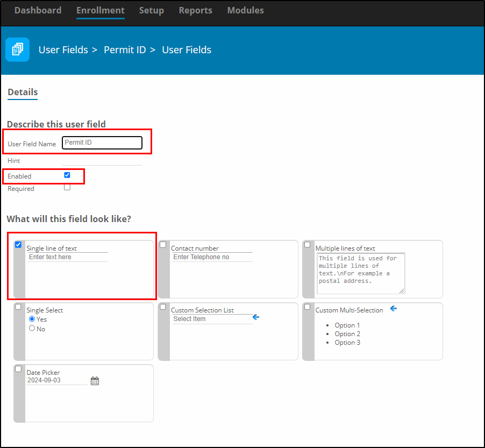Select the Contact number field type checkbox
The width and height of the screenshot is (485, 448).
tap(163, 245)
